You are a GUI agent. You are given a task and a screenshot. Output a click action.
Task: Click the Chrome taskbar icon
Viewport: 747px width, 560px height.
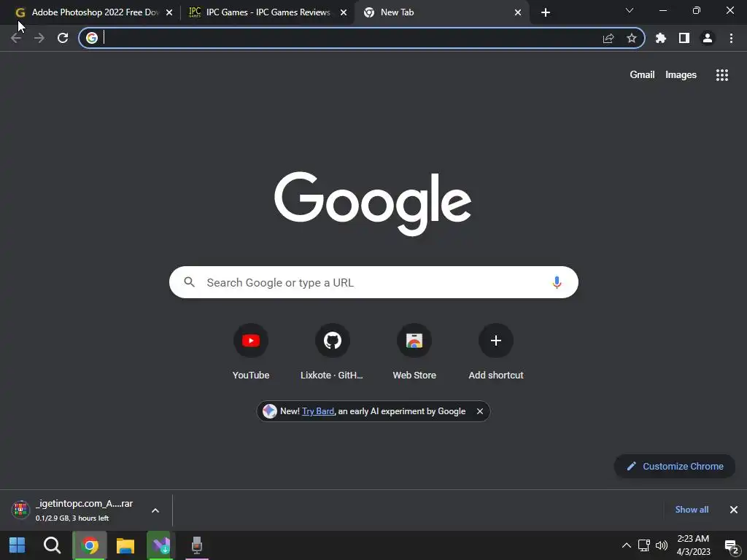[90, 545]
